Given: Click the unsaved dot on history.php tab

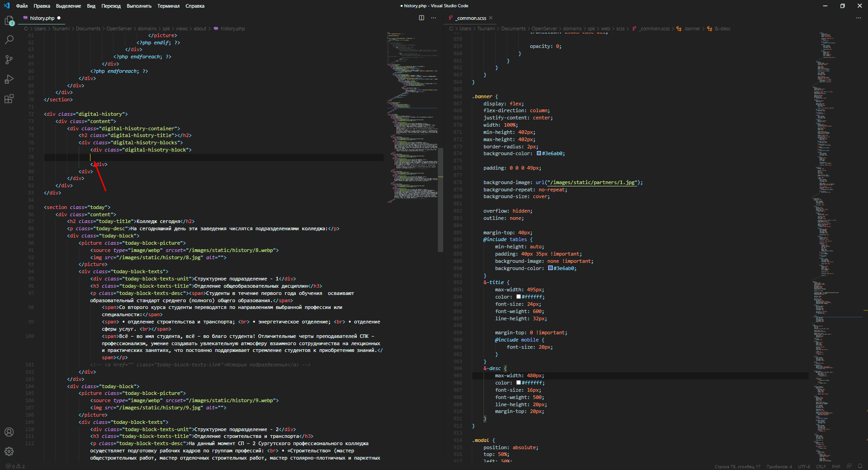Looking at the screenshot, I should coord(59,18).
